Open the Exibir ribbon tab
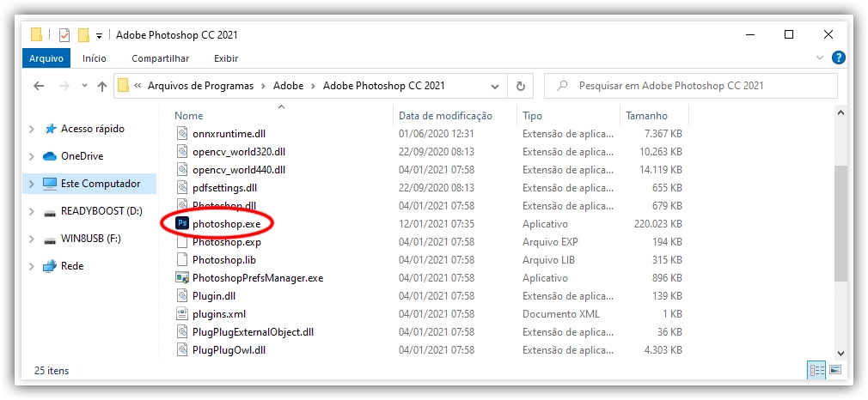The image size is (868, 400). coord(226,58)
